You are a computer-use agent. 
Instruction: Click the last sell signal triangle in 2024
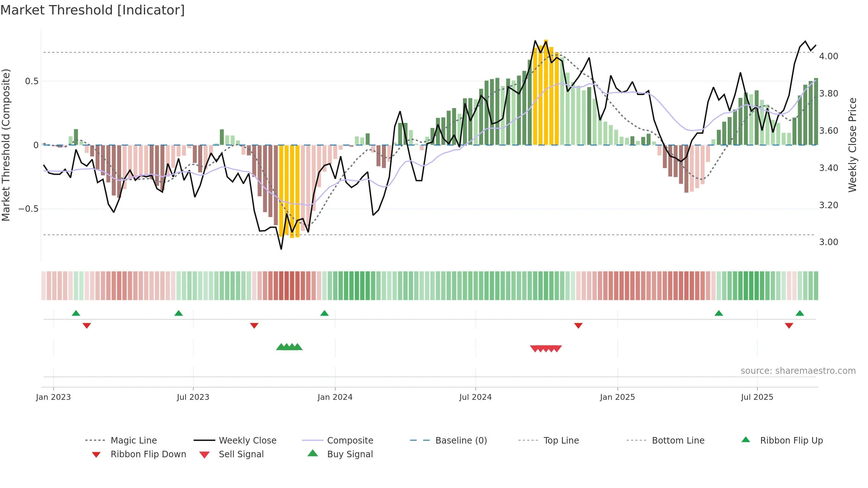(557, 348)
